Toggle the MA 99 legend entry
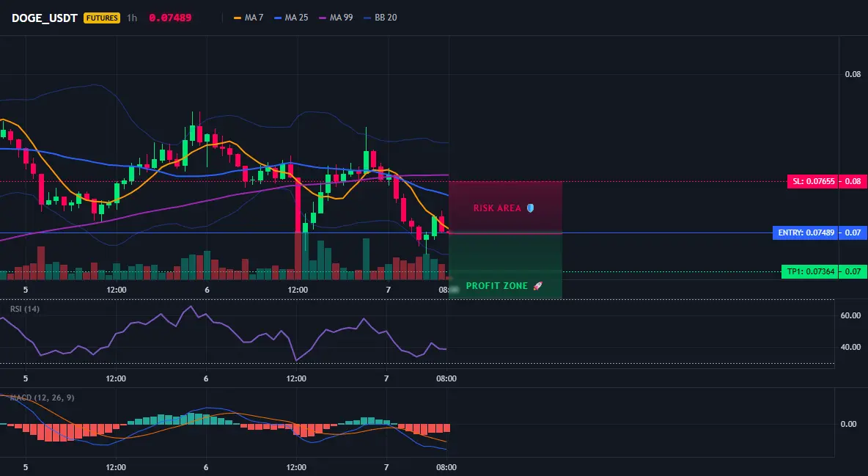The width and height of the screenshot is (868, 476). (x=336, y=18)
